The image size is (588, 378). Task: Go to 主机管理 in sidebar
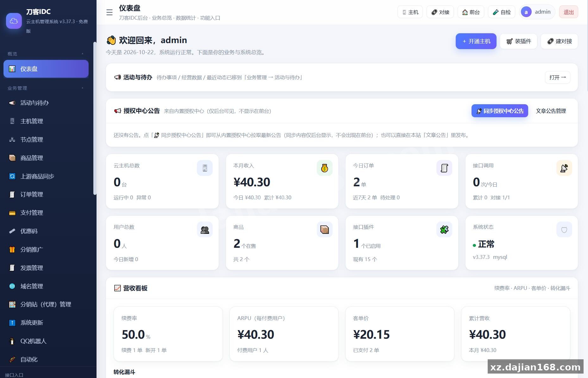(x=46, y=121)
